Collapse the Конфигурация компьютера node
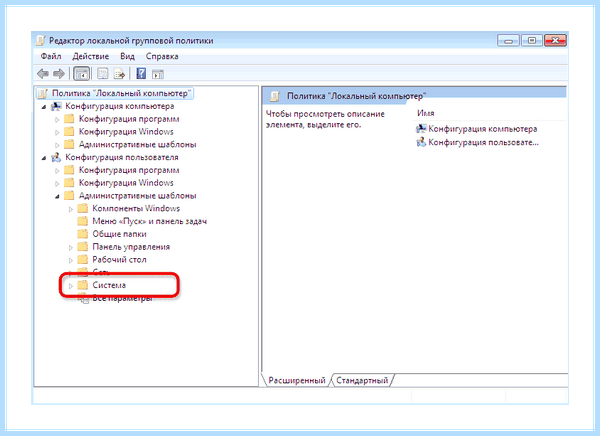The width and height of the screenshot is (600, 436). tap(44, 107)
